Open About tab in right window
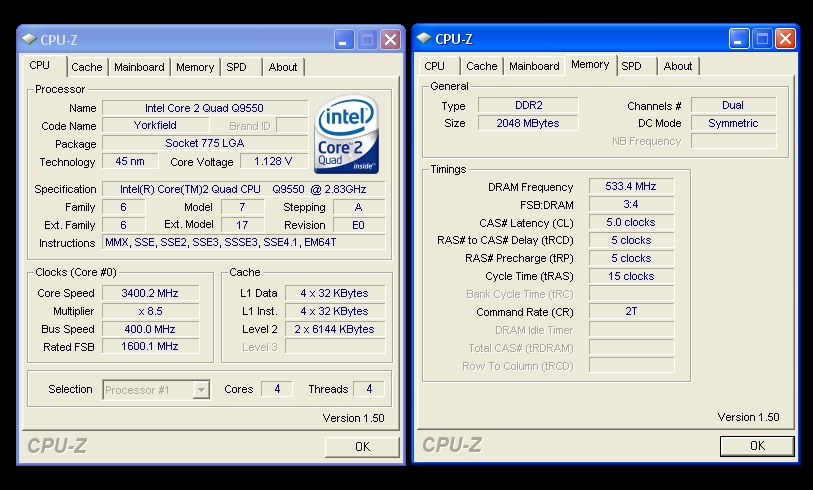The image size is (813, 490). pos(678,66)
